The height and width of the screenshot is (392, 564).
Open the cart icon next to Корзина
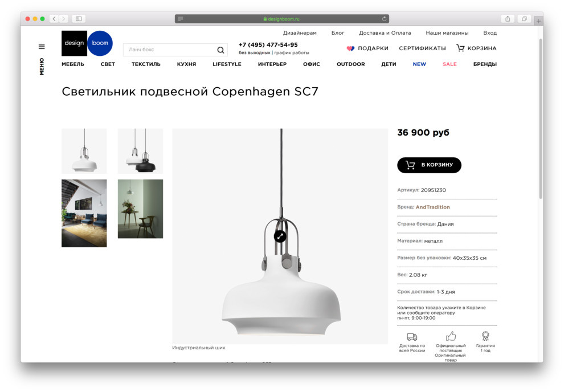pyautogui.click(x=460, y=48)
